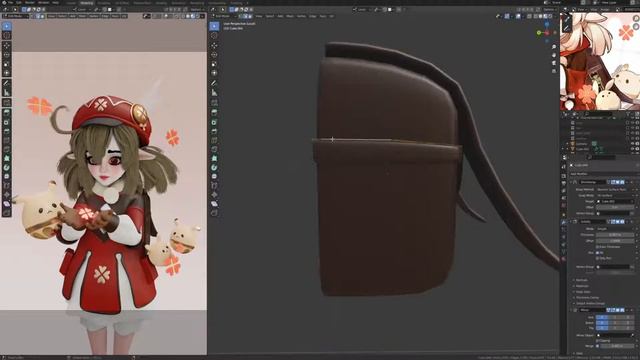Toggle Fill rim checkbox in Solidify modifier
The height and width of the screenshot is (360, 640).
(x=598, y=253)
